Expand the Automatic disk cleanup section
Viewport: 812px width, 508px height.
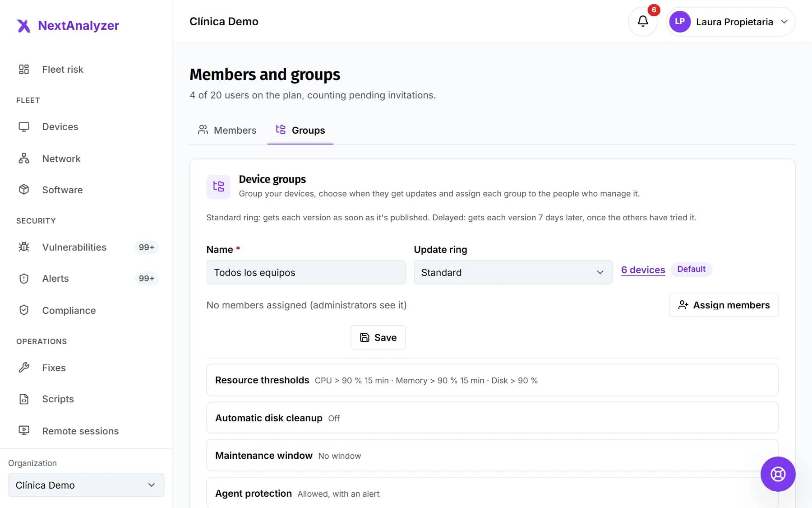[492, 418]
